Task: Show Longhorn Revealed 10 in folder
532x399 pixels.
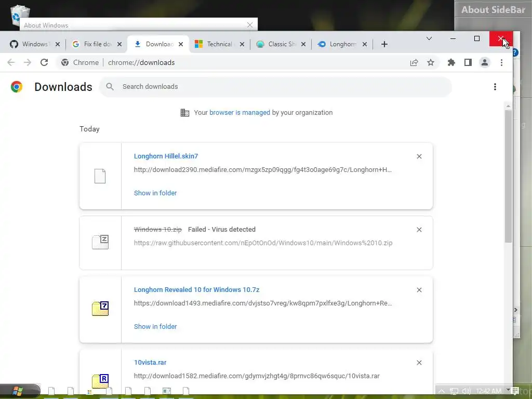Action: pyautogui.click(x=155, y=327)
